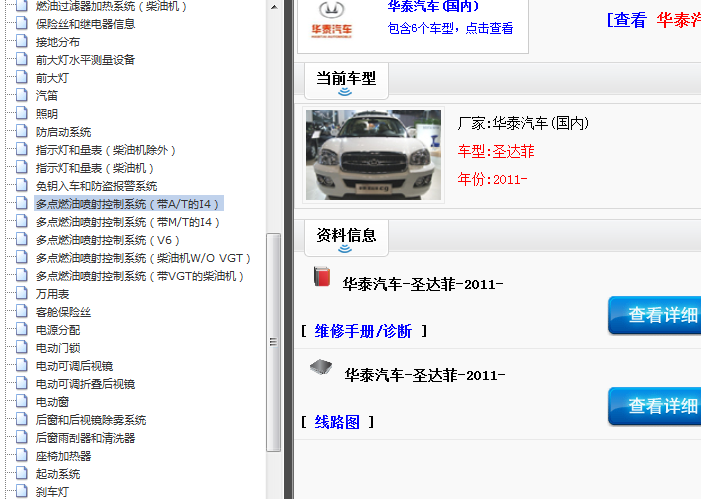Click document icon beside 起动系统
701x499 pixels.
pyautogui.click(x=21, y=473)
